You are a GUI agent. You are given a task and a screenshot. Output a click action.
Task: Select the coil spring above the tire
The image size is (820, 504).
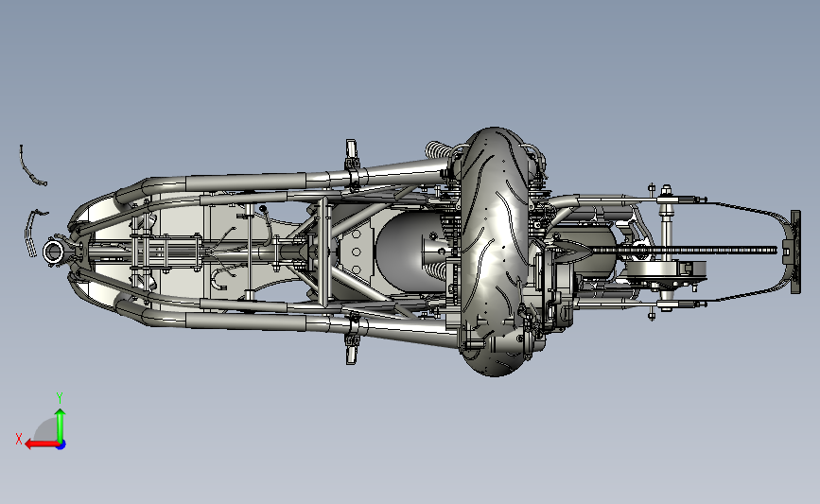pyautogui.click(x=438, y=150)
